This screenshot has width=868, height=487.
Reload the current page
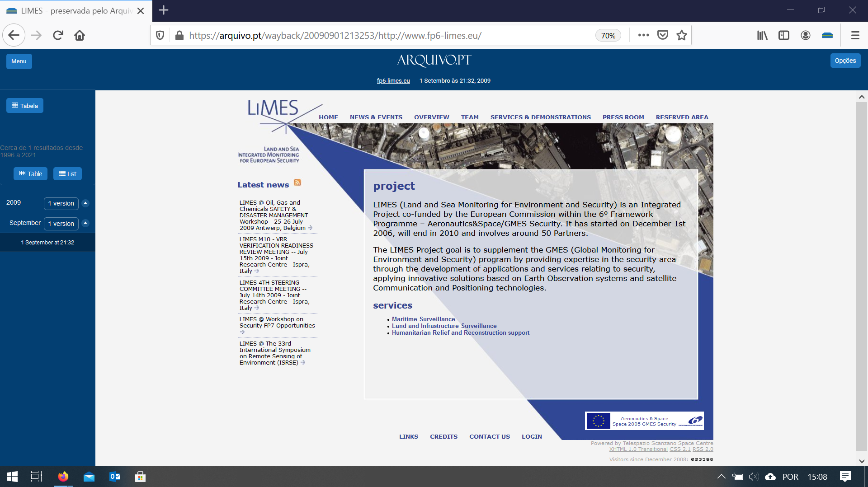pos(58,35)
